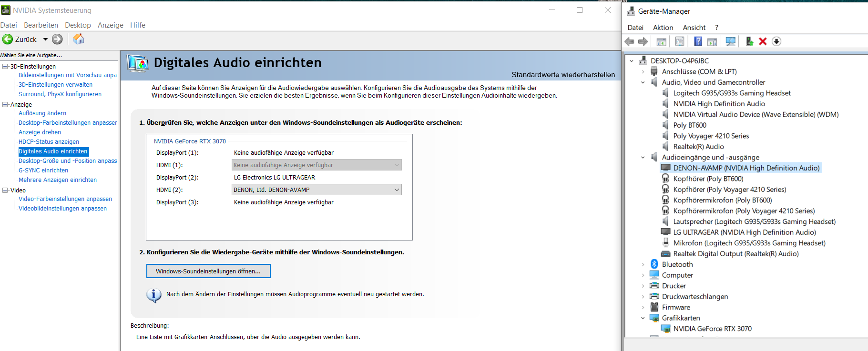Expand the Drucker node
The height and width of the screenshot is (351, 868).
pyautogui.click(x=643, y=286)
